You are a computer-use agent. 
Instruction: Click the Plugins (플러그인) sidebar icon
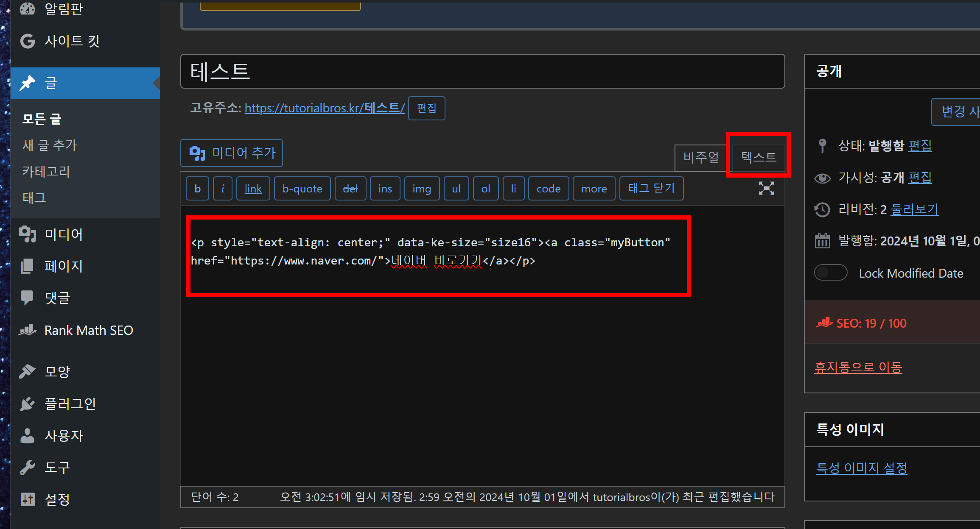point(28,404)
